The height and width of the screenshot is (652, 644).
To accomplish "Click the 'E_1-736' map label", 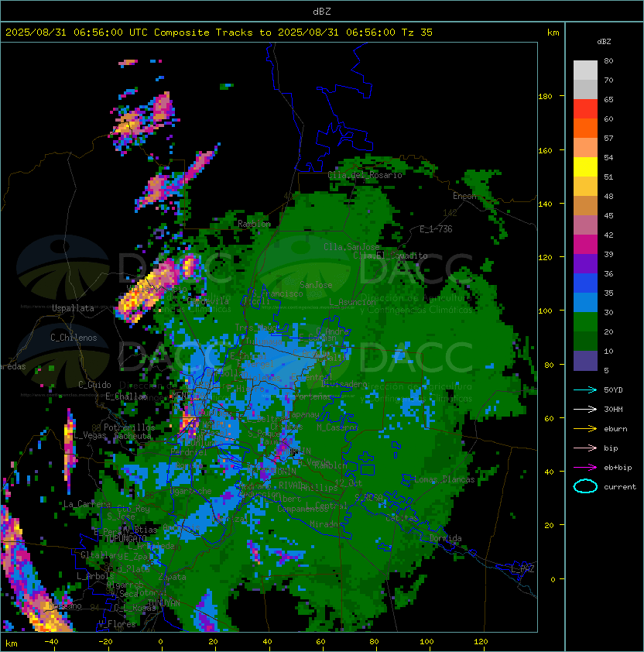I will [x=436, y=228].
